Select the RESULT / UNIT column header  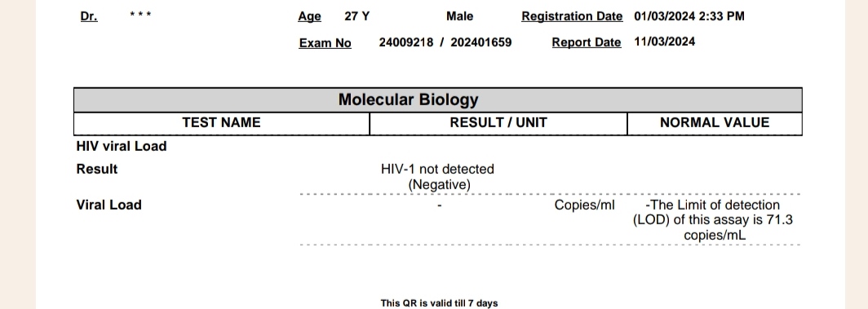tap(498, 123)
